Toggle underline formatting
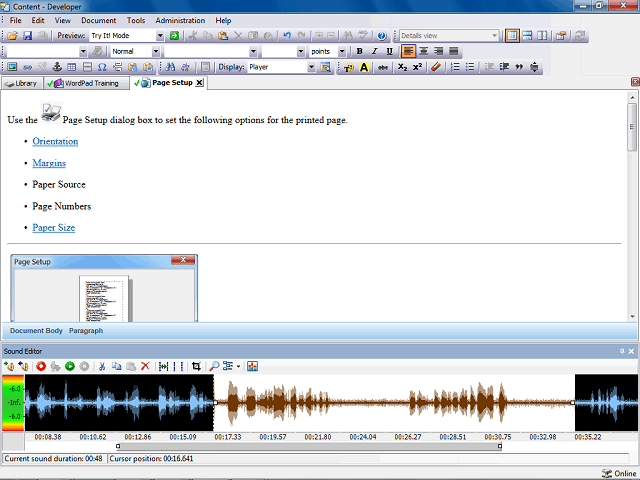The width and height of the screenshot is (640, 480). coord(389,51)
